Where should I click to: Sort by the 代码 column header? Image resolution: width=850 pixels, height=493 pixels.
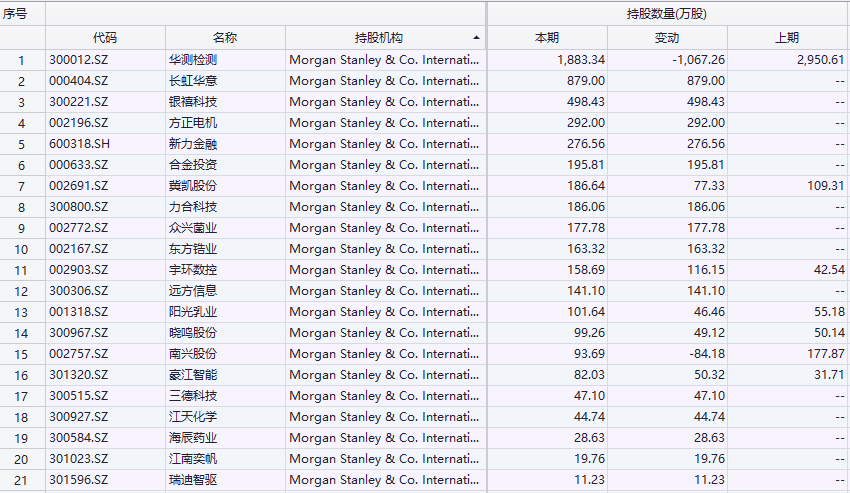coord(105,38)
